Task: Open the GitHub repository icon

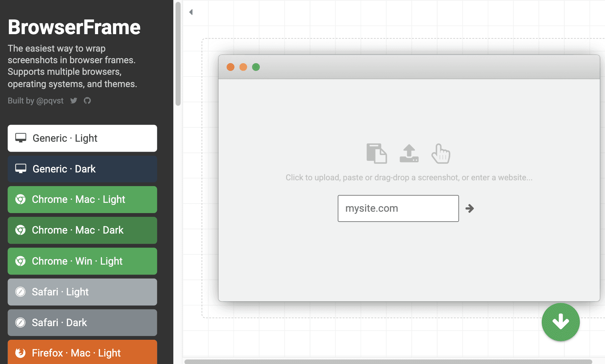Action: pos(88,100)
